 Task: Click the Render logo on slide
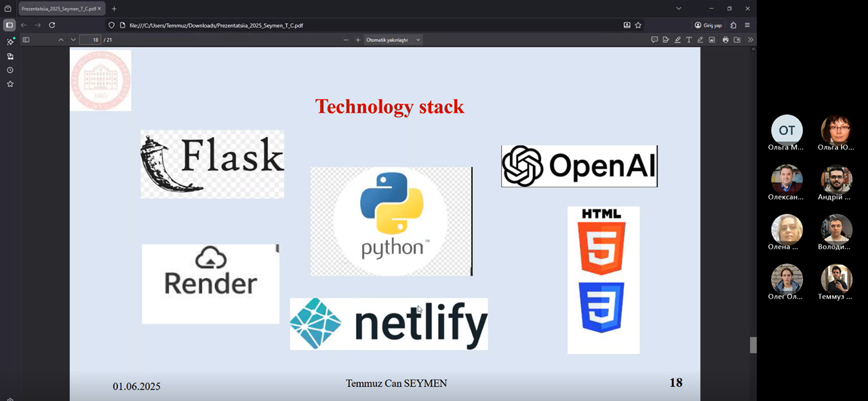210,284
